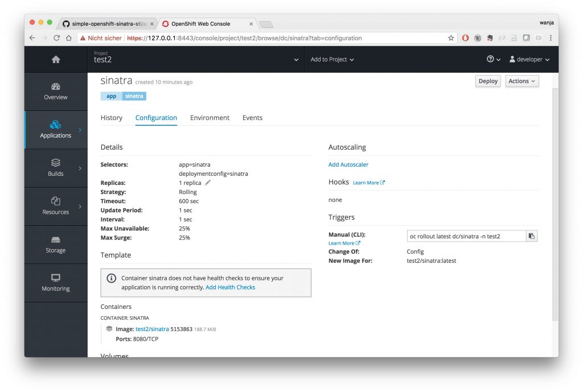Open the help question mark menu

(494, 59)
